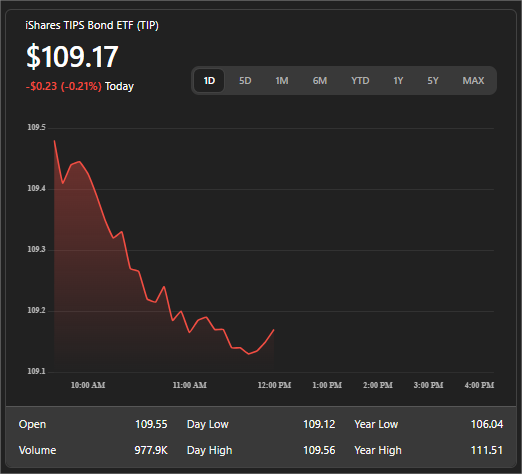Screen dimensions: 522x474
Task: Switch chart to 1M range
Action: coord(282,81)
